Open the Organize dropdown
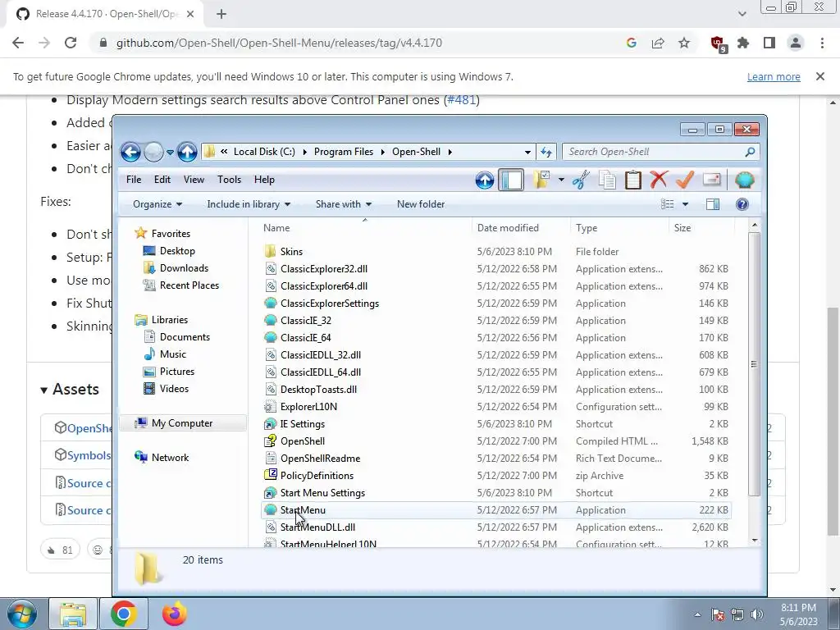Image resolution: width=840 pixels, height=630 pixels. tap(157, 204)
